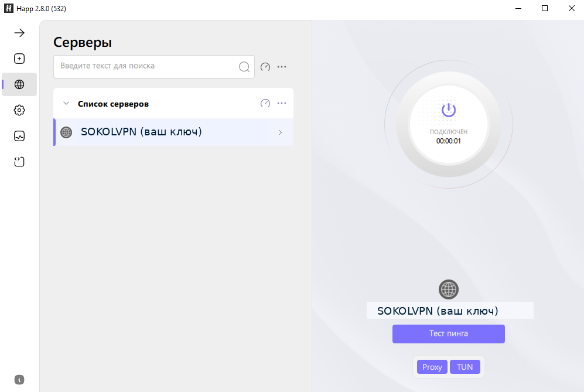Click the server search input field

[146, 66]
